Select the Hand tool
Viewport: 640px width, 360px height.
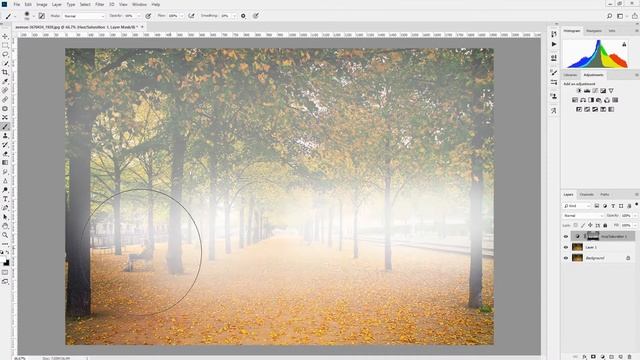tap(5, 226)
